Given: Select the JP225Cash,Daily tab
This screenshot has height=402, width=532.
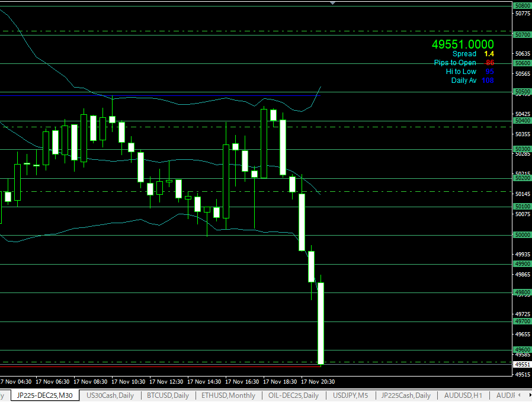Looking at the screenshot, I should point(406,395).
